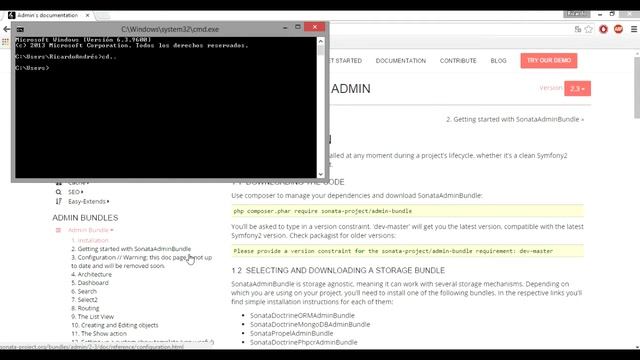Open the Chrome apps grid shortcut
Screen dimensions: 640x360
[x=5, y=41]
